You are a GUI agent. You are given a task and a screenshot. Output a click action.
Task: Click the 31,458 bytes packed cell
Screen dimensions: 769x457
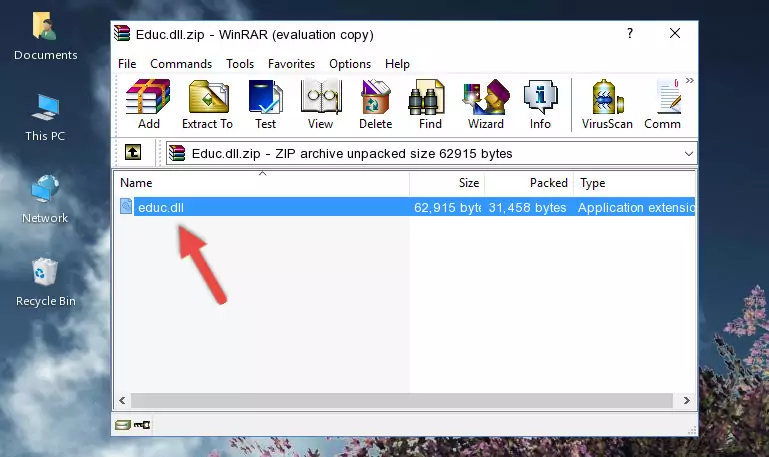(x=527, y=207)
